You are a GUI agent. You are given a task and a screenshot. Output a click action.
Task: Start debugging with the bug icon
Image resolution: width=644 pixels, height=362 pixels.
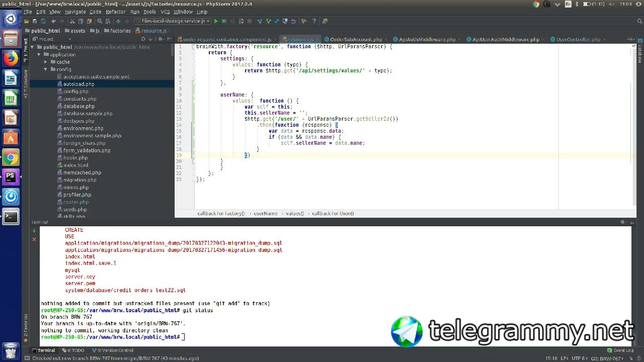pyautogui.click(x=224, y=21)
